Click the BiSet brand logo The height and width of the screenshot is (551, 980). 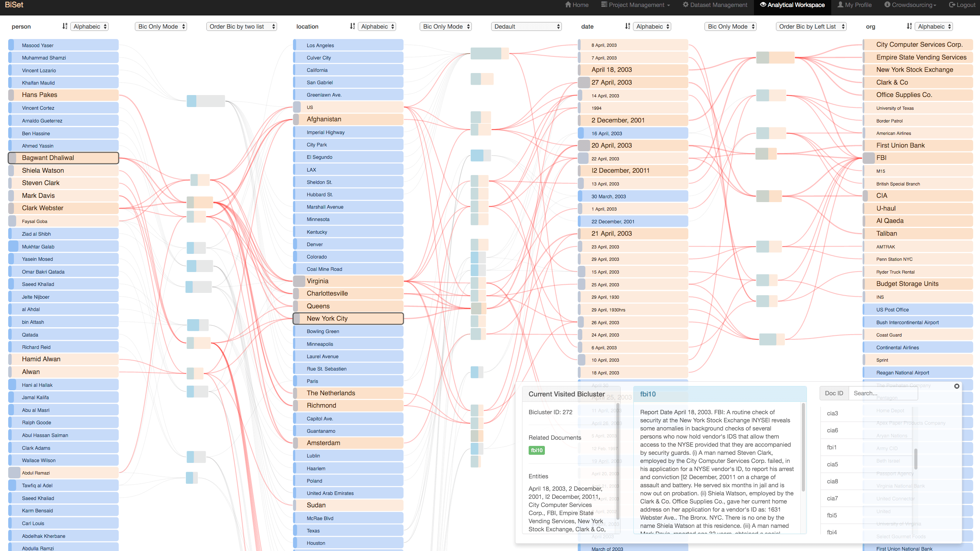[x=14, y=5]
